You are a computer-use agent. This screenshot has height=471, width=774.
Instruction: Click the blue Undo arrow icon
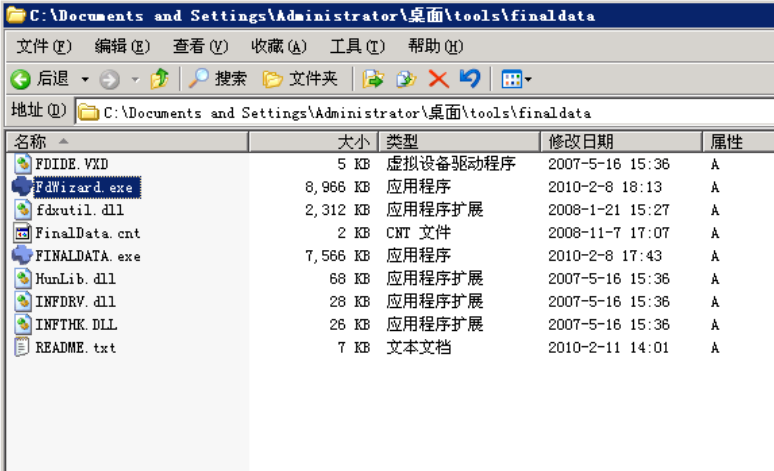click(x=469, y=78)
